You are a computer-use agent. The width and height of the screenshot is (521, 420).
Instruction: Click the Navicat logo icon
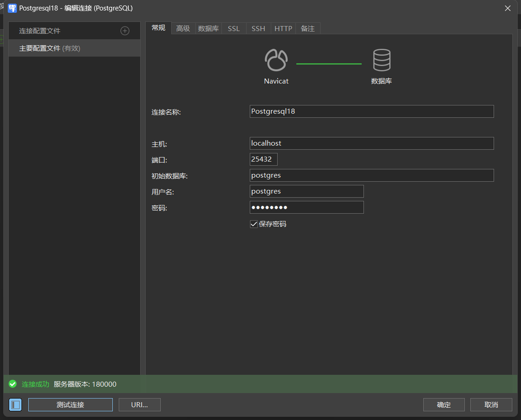pos(276,60)
